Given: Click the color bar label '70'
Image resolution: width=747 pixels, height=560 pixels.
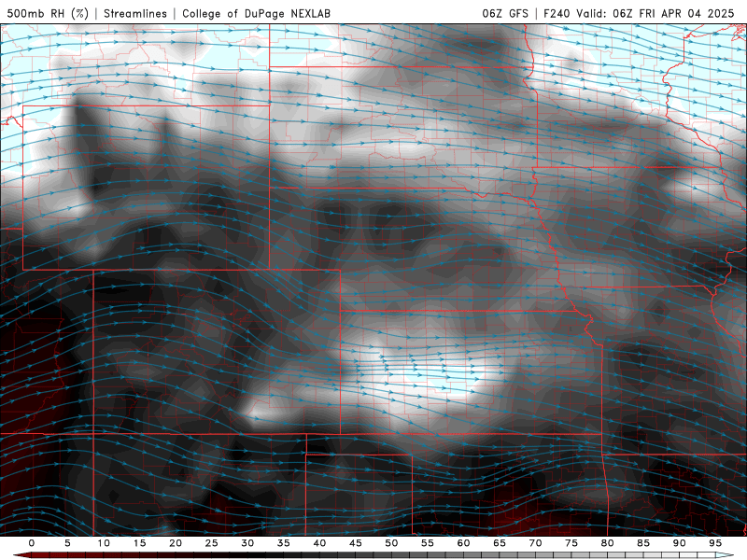Looking at the screenshot, I should tap(535, 543).
